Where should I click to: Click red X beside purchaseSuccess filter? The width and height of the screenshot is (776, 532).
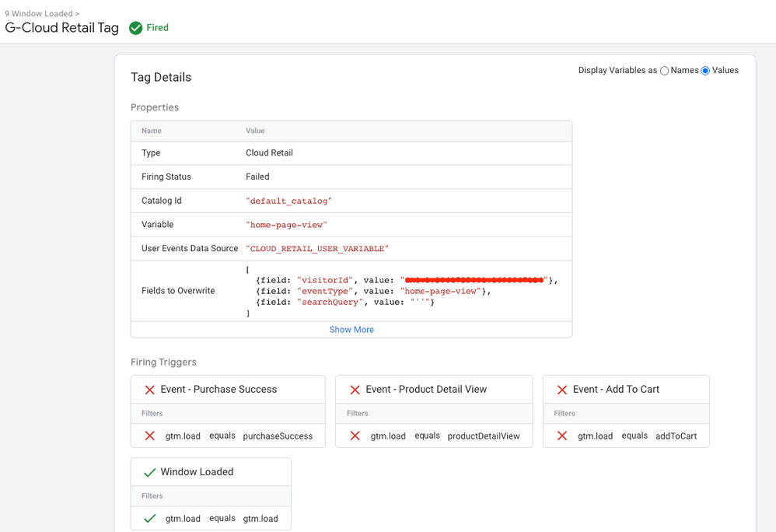[x=149, y=436]
